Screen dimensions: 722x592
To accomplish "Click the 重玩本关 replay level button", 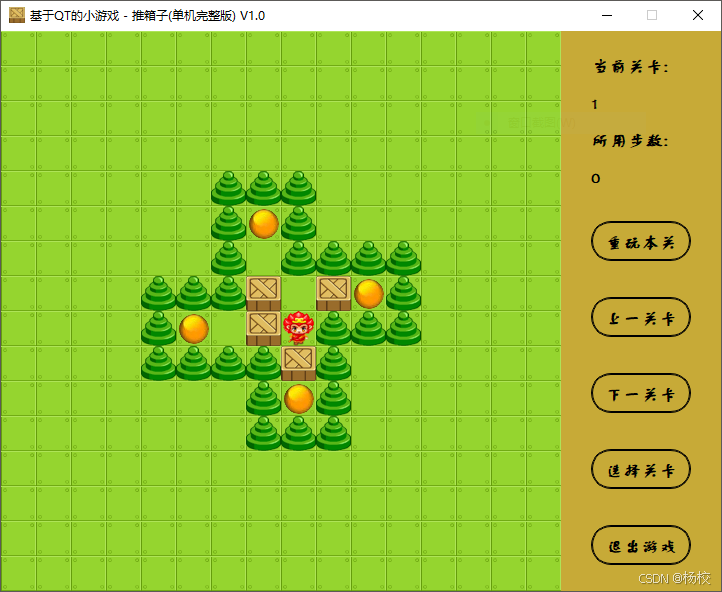I will pyautogui.click(x=640, y=241).
